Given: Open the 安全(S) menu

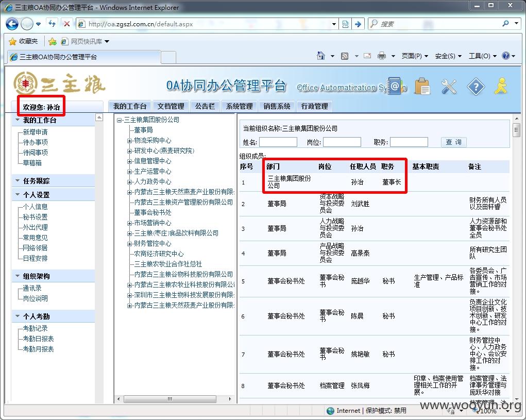Looking at the screenshot, I should tap(448, 56).
